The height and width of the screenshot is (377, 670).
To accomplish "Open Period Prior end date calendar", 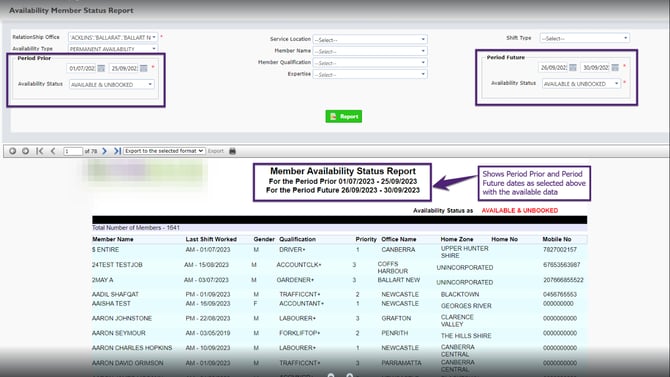I will point(144,68).
